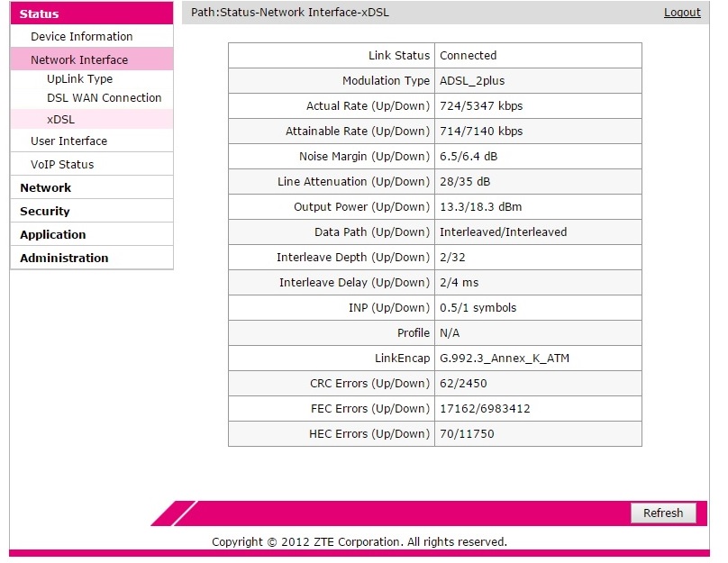Open the Administration menu section

pyautogui.click(x=64, y=259)
